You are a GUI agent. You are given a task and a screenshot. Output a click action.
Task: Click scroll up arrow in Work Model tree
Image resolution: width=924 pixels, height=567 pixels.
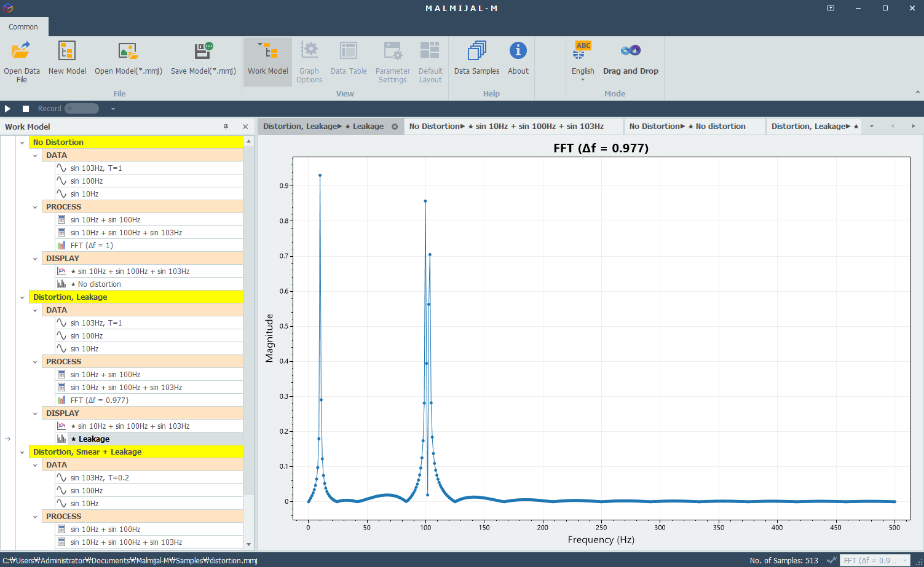click(248, 141)
